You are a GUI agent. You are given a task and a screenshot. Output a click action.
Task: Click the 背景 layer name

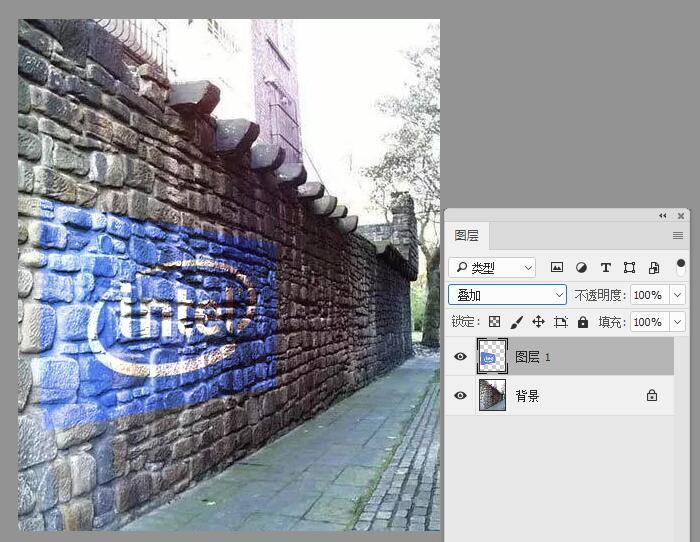[x=527, y=396]
